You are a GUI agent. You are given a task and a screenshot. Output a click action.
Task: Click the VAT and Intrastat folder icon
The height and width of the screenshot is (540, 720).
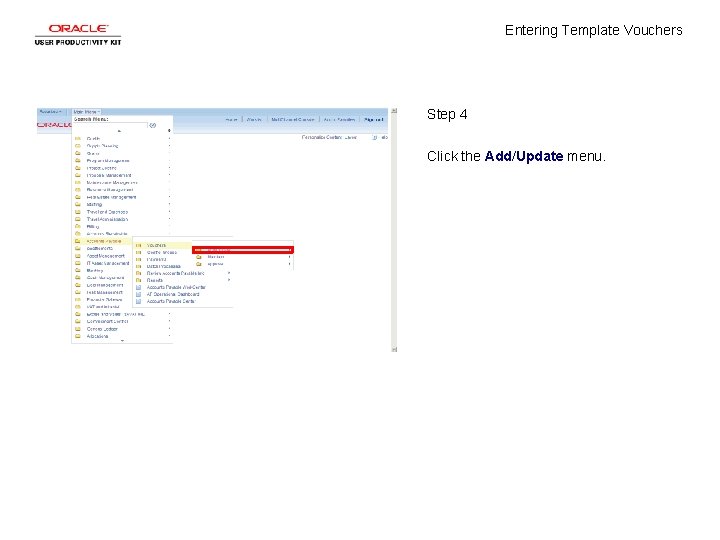tap(78, 307)
